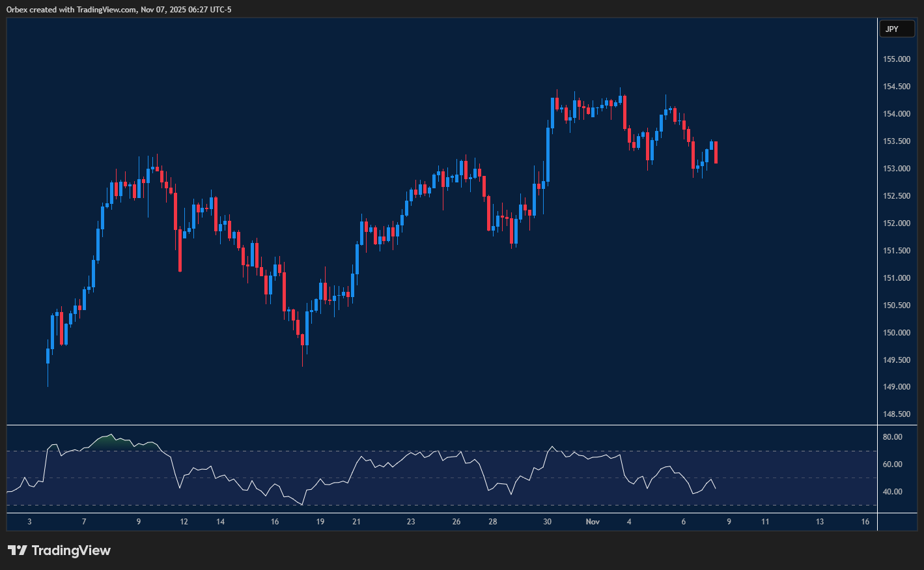This screenshot has height=570, width=924.
Task: Click date 13 on the time axis
Action: [x=820, y=522]
